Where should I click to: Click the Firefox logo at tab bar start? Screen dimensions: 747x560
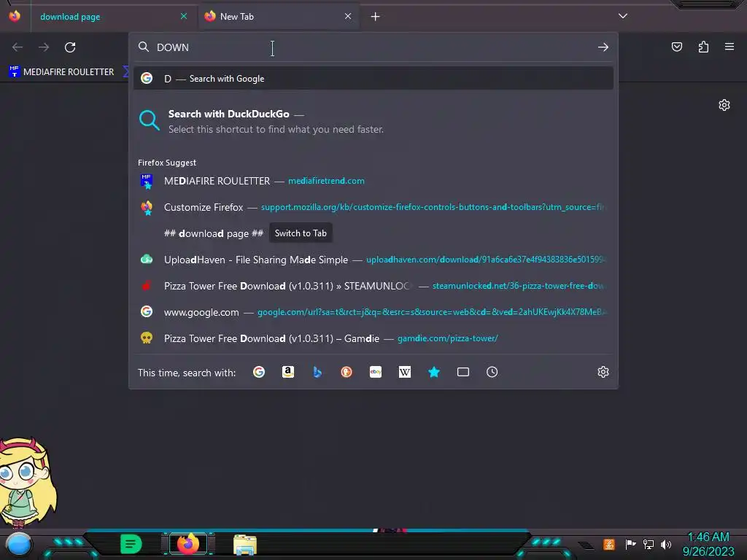pyautogui.click(x=15, y=16)
